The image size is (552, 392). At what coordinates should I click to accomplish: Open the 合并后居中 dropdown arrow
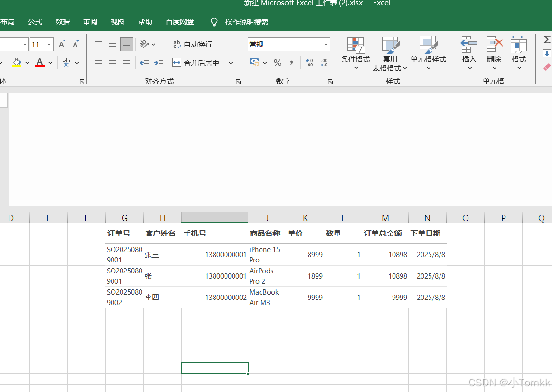(231, 63)
